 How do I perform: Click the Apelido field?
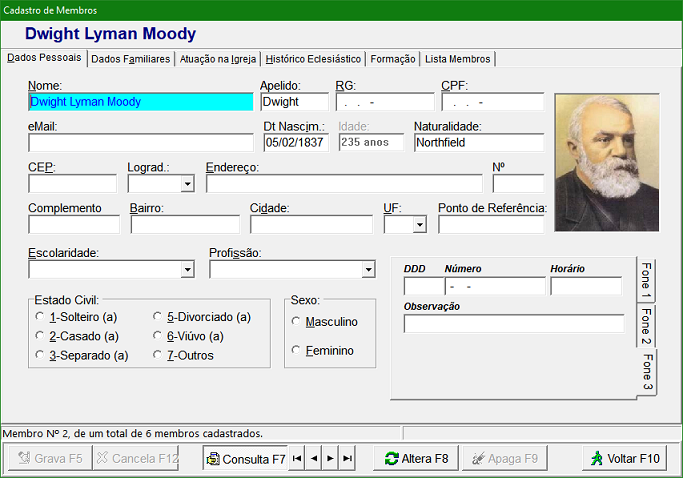(295, 102)
